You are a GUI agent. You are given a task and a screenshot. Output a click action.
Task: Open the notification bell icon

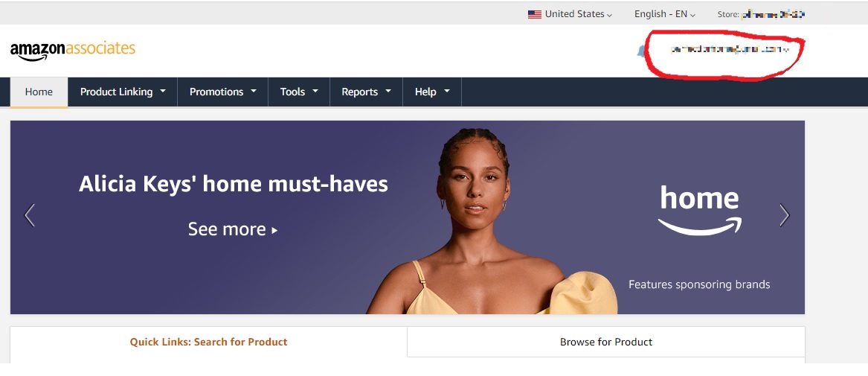pyautogui.click(x=641, y=51)
